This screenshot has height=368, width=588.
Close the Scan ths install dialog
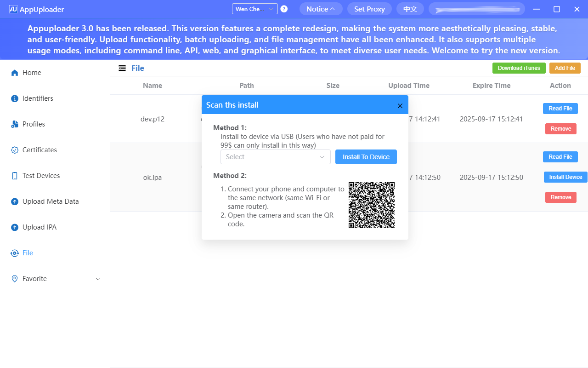pyautogui.click(x=400, y=106)
